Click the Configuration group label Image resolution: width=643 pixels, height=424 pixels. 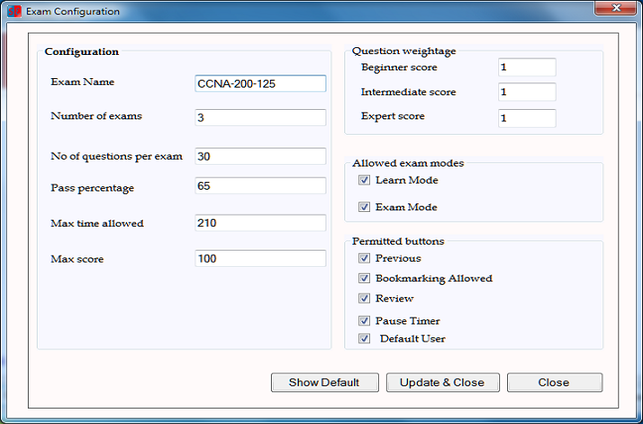82,52
